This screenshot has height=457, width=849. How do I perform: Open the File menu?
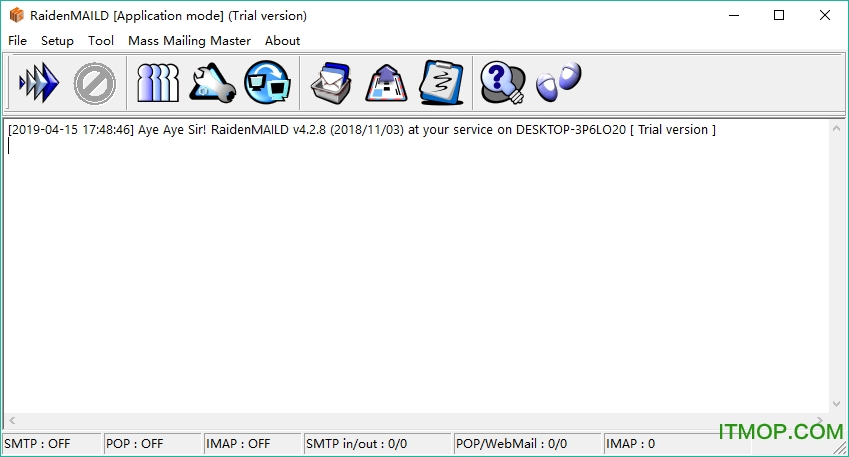point(17,41)
